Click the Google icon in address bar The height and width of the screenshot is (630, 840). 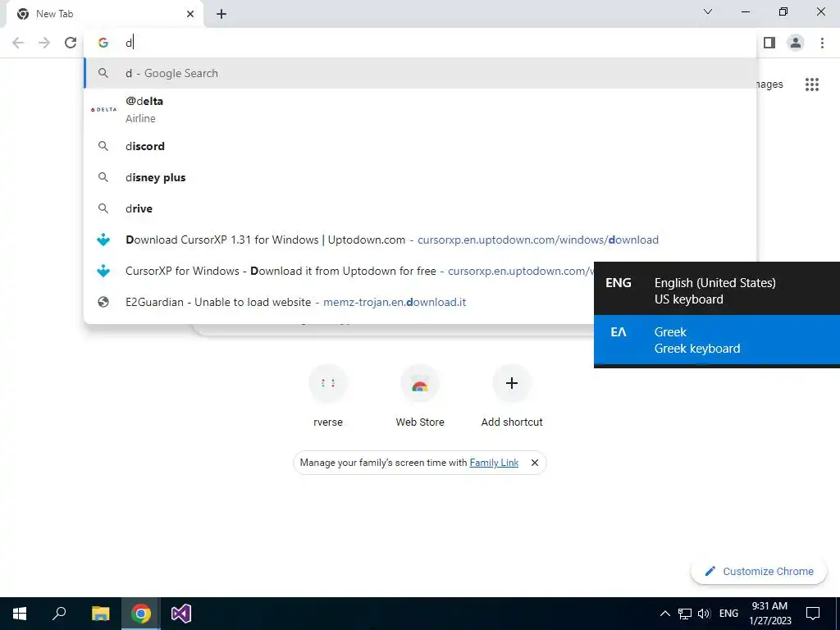click(x=103, y=43)
